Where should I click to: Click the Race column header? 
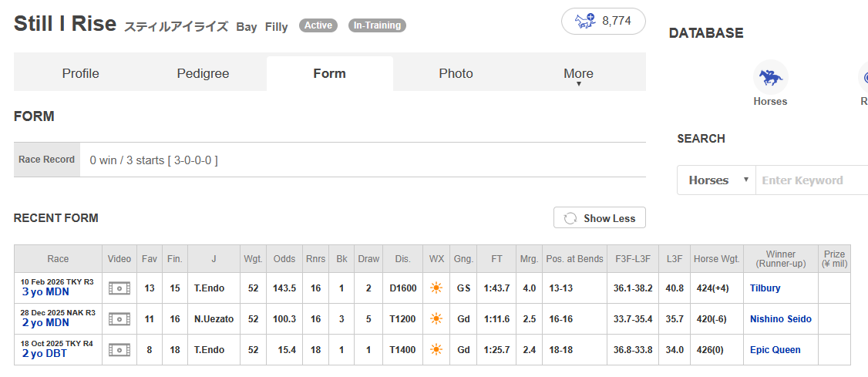(x=58, y=258)
